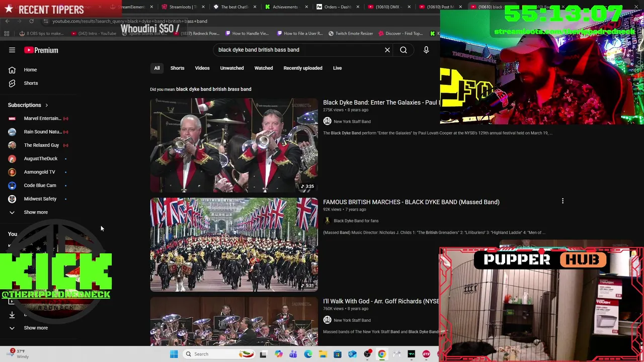Start voice search with microphone icon

(426, 50)
